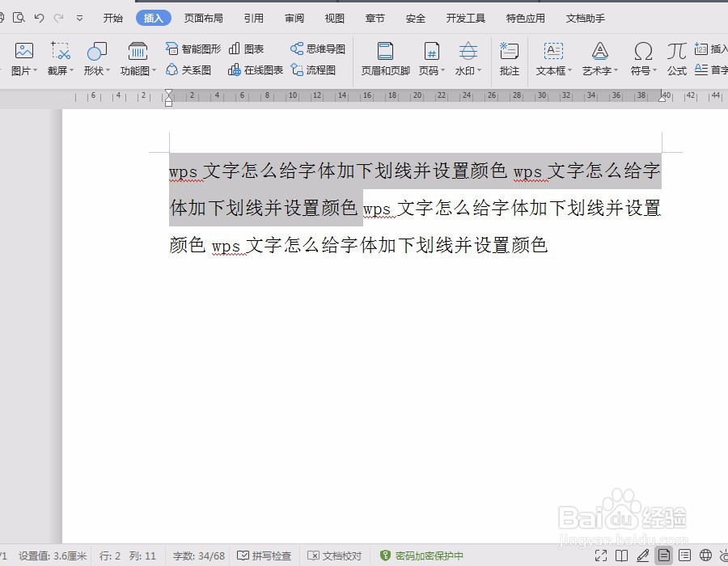Open header and footer (页眉和页脚)
Image resolution: width=728 pixels, height=566 pixels.
385,58
